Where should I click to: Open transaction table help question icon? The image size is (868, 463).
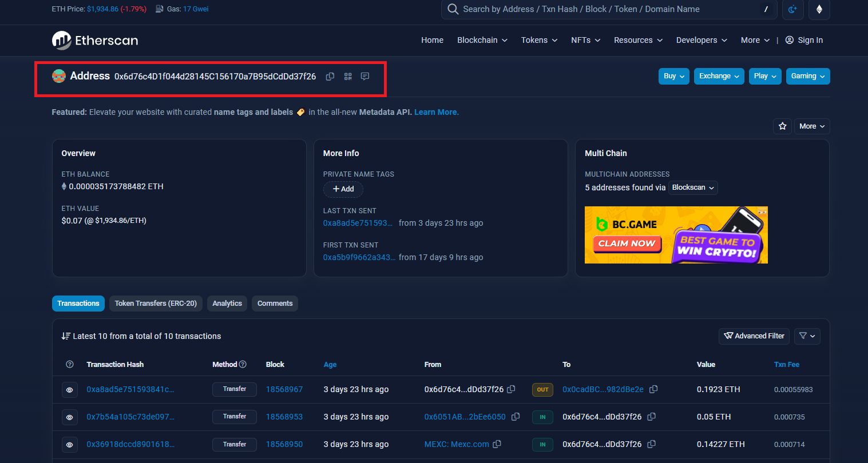[70, 364]
